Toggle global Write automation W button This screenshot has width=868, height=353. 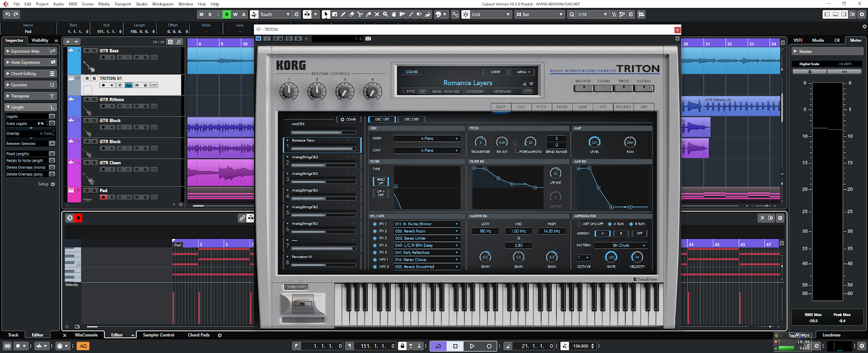235,14
